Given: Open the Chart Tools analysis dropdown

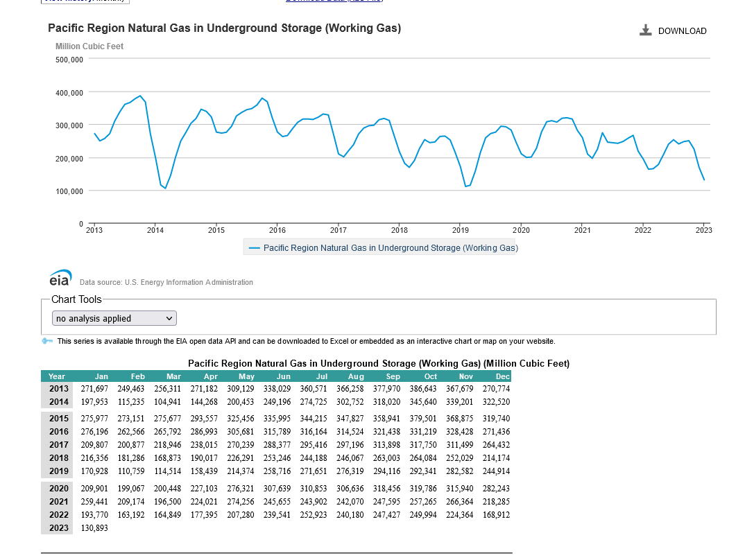Looking at the screenshot, I should click(114, 318).
